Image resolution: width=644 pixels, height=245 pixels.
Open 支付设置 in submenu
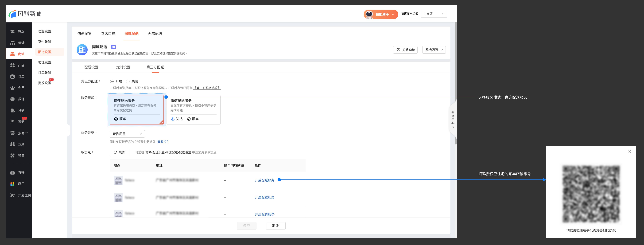click(45, 41)
